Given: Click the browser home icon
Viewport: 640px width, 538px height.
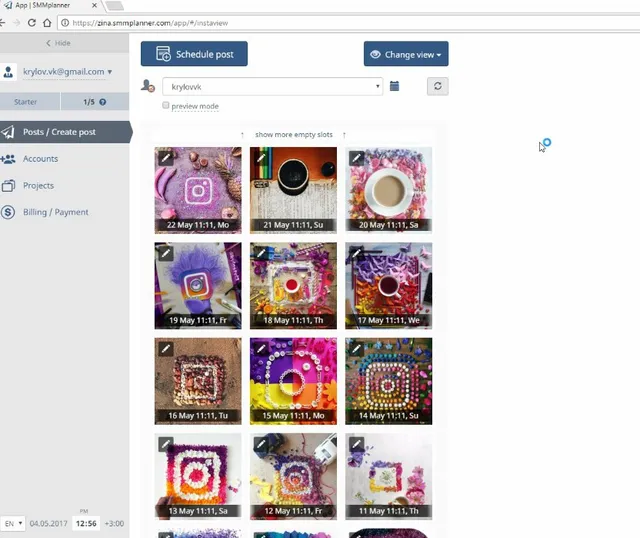Looking at the screenshot, I should (47, 23).
